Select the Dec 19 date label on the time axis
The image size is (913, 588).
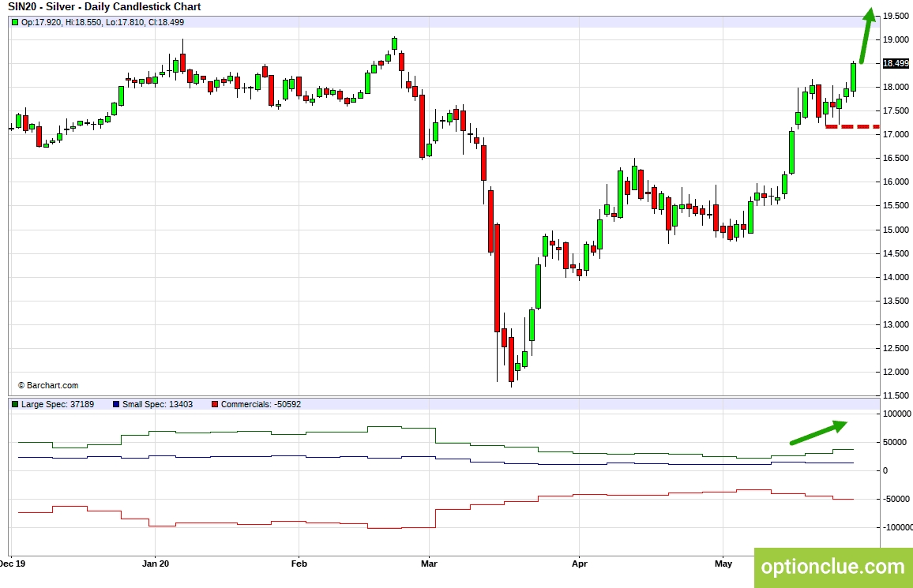coord(14,564)
